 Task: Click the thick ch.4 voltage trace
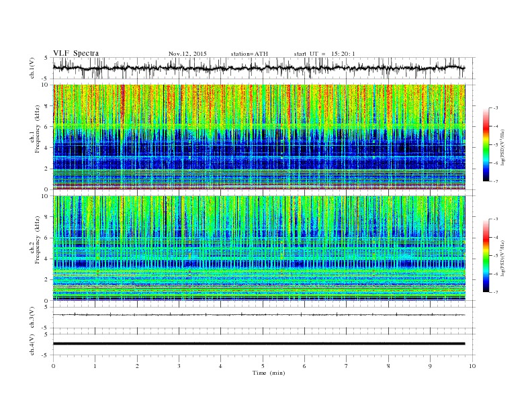pos(259,344)
